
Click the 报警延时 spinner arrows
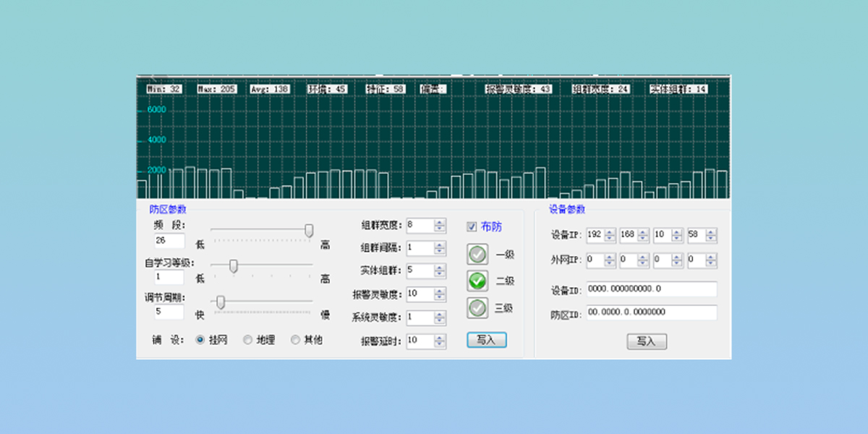(x=440, y=341)
